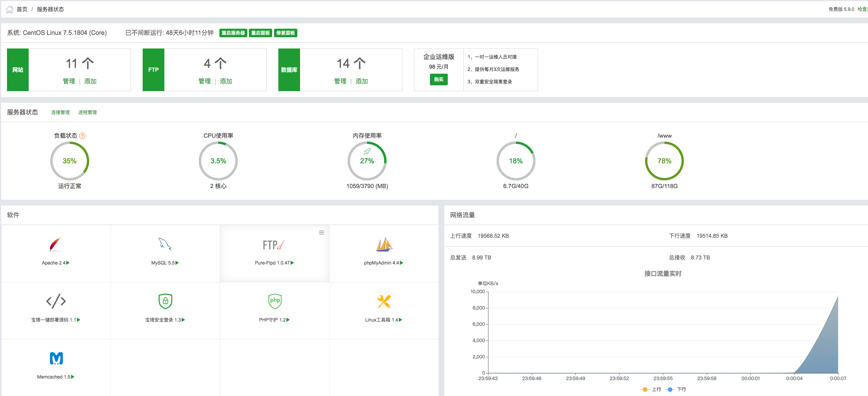Toggle 下行 series in the traffic chart legend
The width and height of the screenshot is (868, 396).
[x=677, y=389]
